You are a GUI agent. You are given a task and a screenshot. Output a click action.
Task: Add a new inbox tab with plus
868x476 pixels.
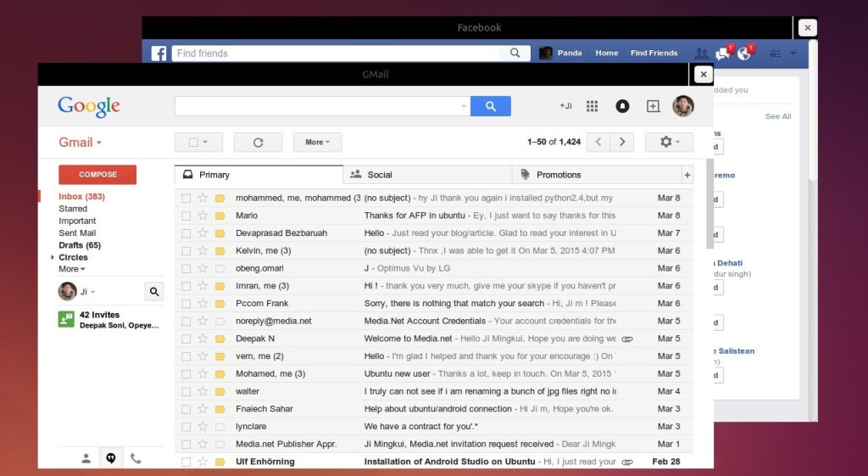click(687, 175)
